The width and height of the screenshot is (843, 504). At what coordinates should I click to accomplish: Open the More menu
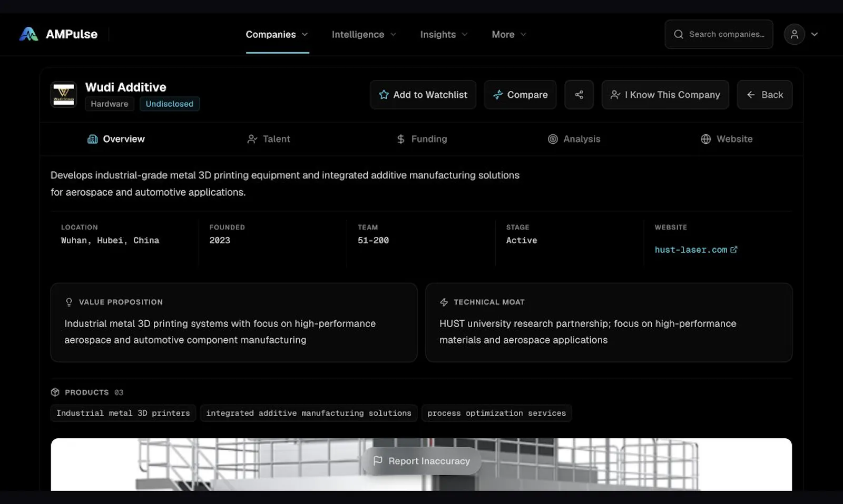(x=509, y=34)
